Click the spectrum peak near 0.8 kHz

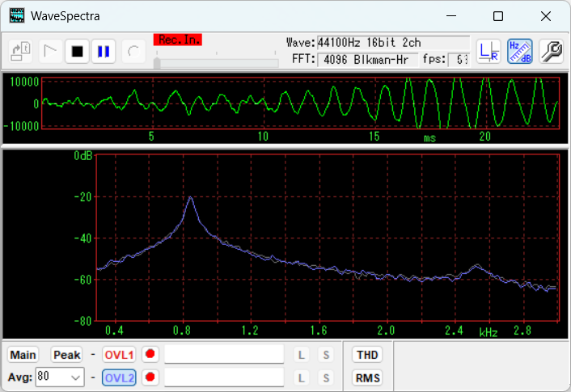click(x=190, y=197)
